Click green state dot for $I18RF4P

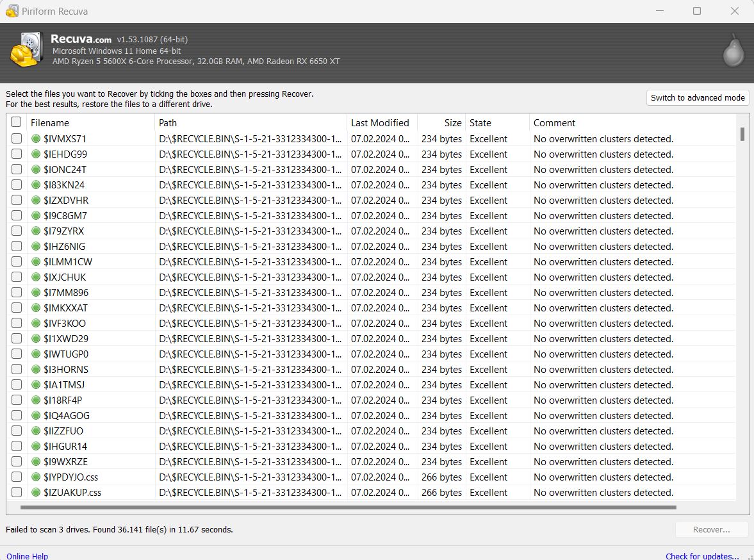pos(36,400)
